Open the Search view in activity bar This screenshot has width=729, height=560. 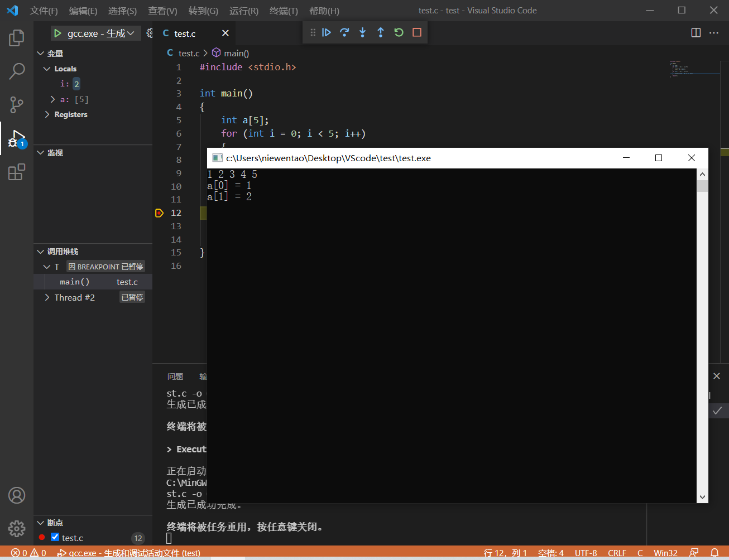click(17, 71)
